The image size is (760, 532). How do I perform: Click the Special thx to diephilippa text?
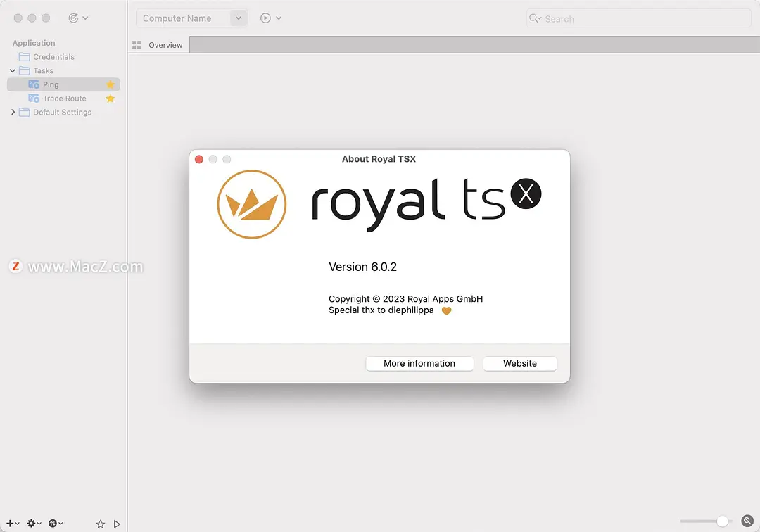coord(381,310)
